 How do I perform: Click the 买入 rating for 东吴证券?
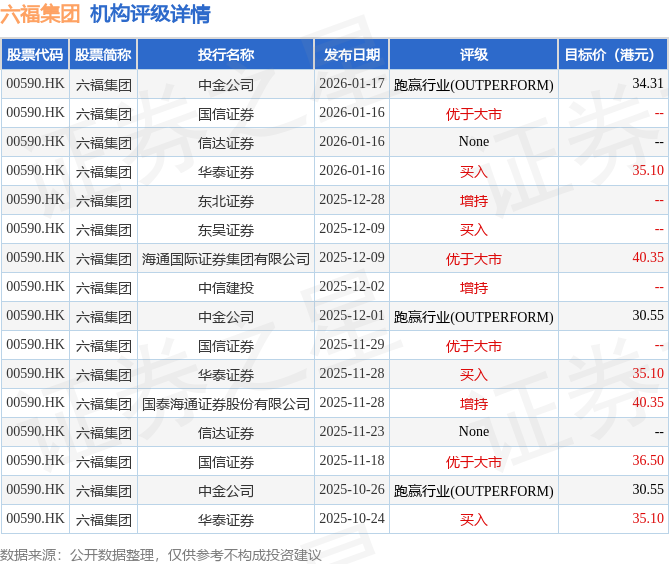pos(474,230)
